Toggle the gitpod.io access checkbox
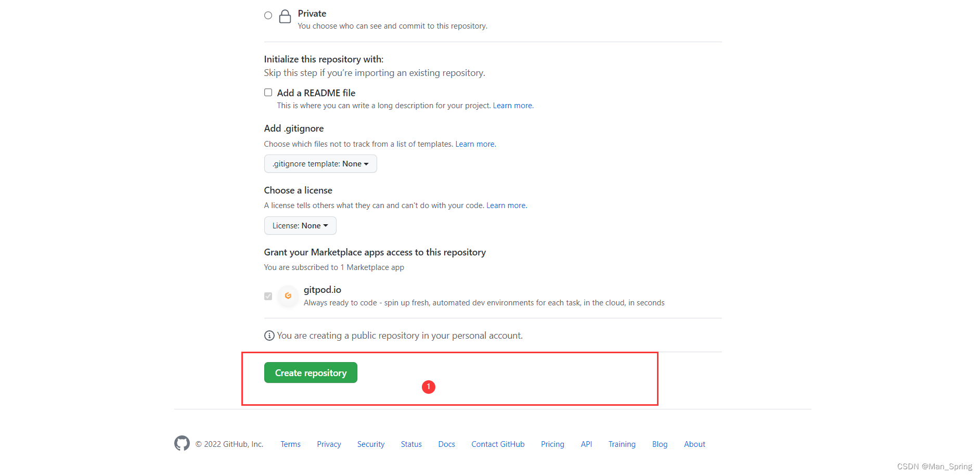 268,296
